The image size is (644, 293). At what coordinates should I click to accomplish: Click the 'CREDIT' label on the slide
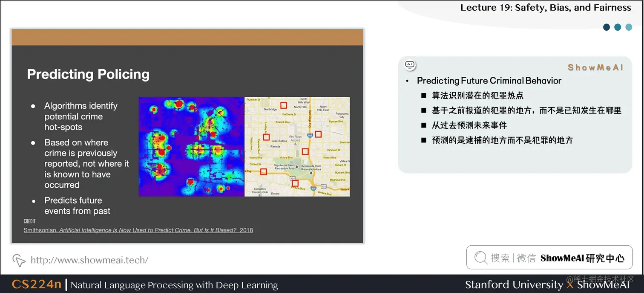coord(30,221)
